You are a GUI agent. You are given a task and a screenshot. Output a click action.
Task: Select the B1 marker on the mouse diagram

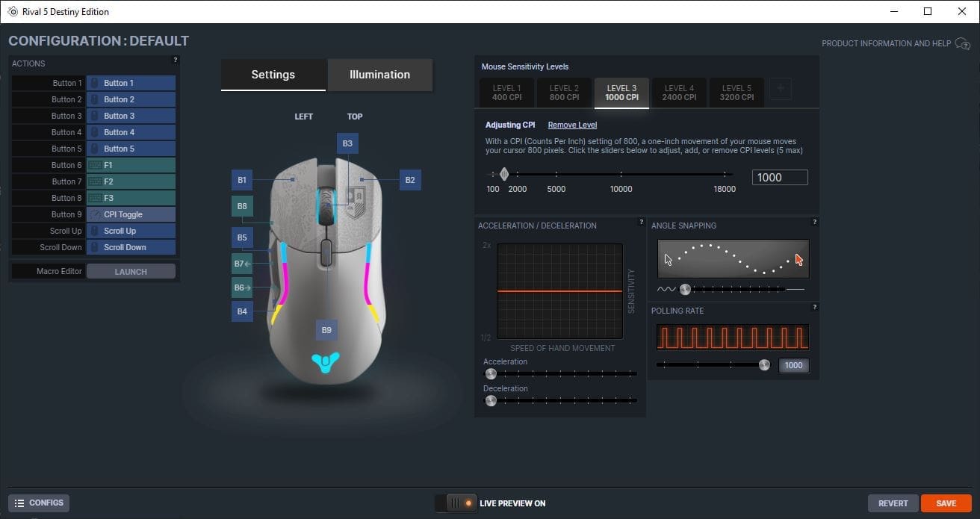(x=242, y=180)
